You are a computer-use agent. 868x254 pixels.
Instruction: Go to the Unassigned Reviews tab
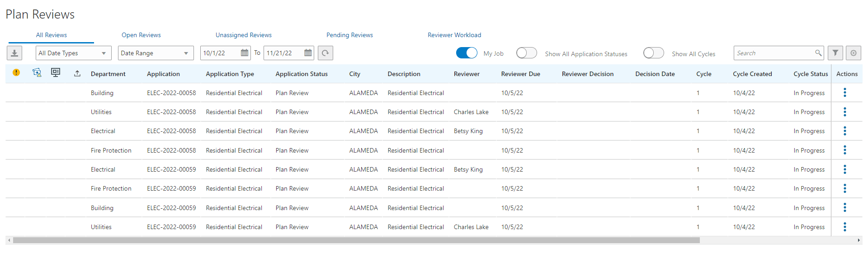pyautogui.click(x=244, y=35)
